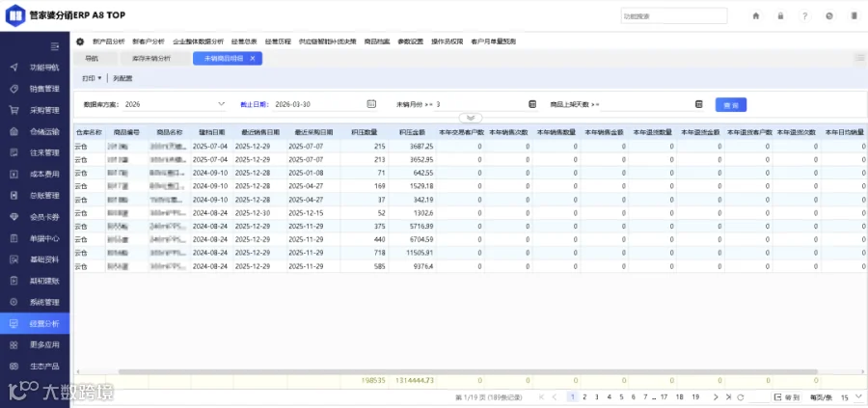Open the gear settings icon before 新产品分析
The width and height of the screenshot is (868, 408).
tap(80, 41)
